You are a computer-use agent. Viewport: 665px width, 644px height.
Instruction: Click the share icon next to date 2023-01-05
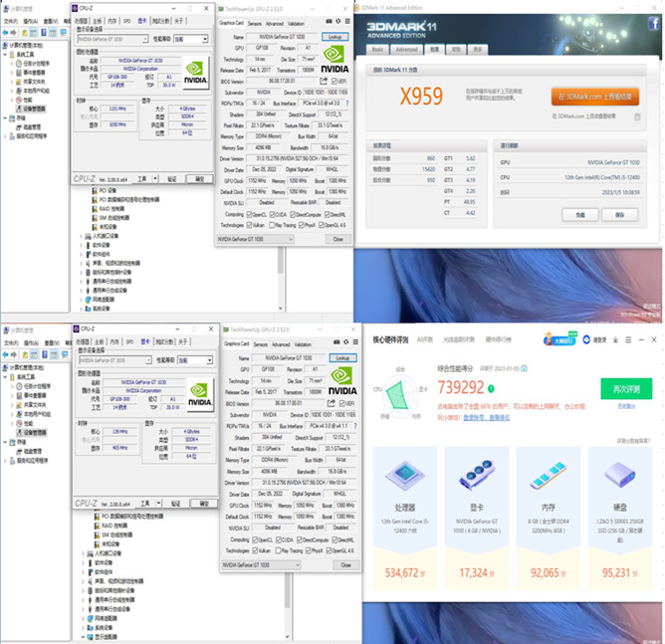pyautogui.click(x=525, y=368)
